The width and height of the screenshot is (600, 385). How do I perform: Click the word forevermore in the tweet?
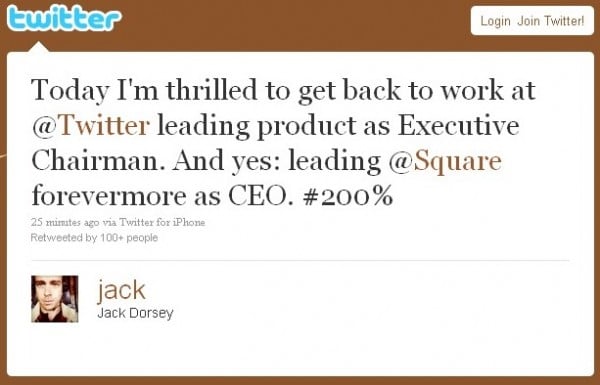tap(109, 196)
